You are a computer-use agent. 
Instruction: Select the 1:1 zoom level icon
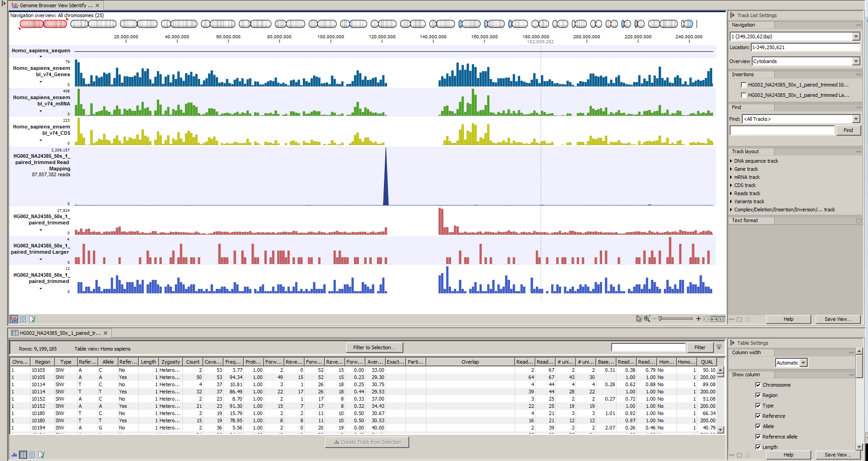click(x=722, y=319)
